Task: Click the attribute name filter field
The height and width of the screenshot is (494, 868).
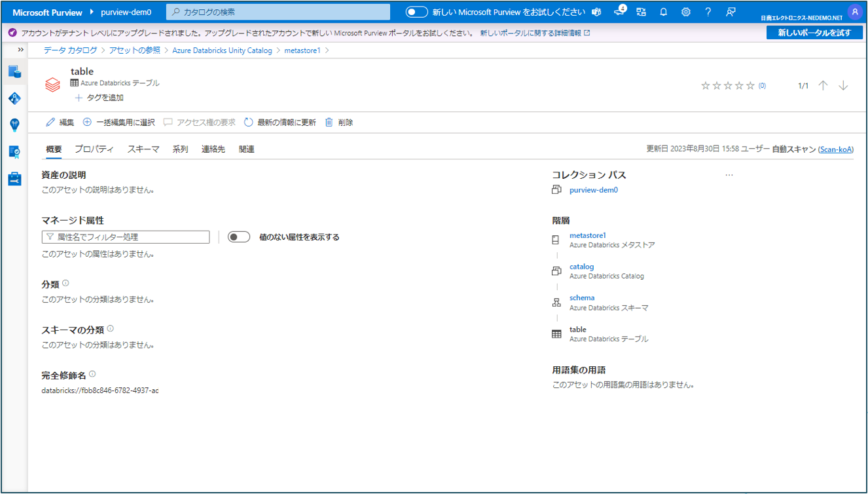Action: point(126,237)
